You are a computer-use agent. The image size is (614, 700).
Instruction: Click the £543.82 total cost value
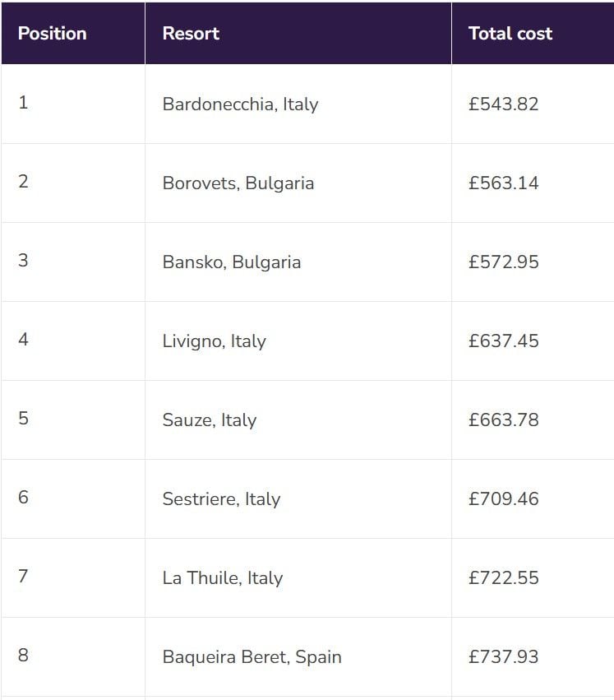[x=504, y=104]
